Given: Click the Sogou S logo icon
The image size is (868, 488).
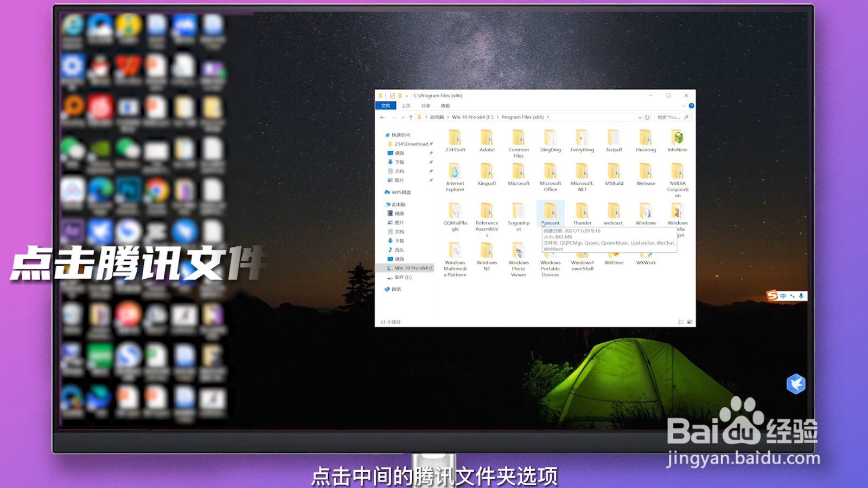Looking at the screenshot, I should coord(772,295).
